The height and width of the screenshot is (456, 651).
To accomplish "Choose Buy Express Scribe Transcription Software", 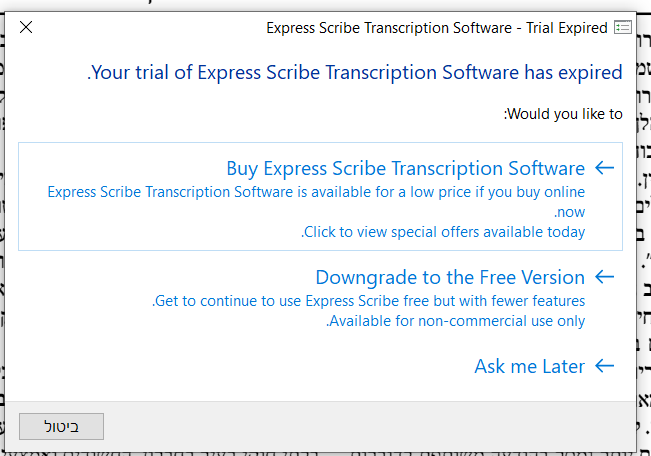I will click(x=405, y=168).
